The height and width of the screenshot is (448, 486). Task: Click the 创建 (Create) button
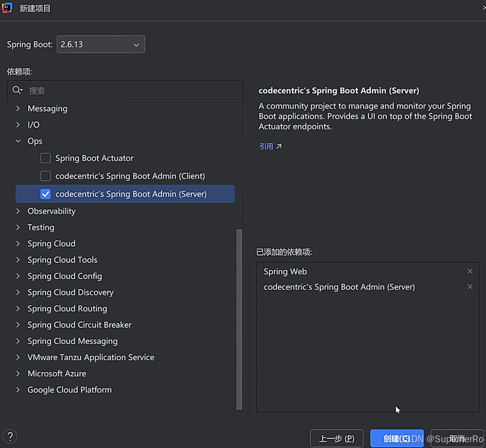click(x=397, y=438)
